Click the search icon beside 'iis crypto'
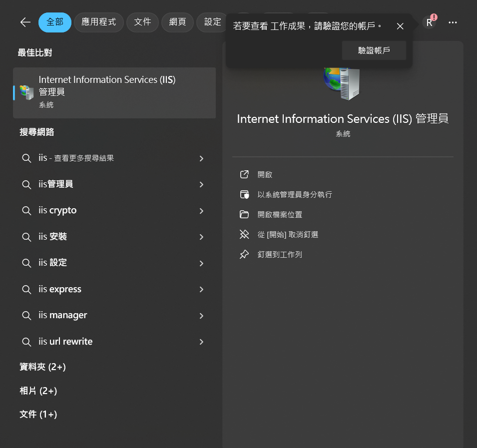 [26, 211]
